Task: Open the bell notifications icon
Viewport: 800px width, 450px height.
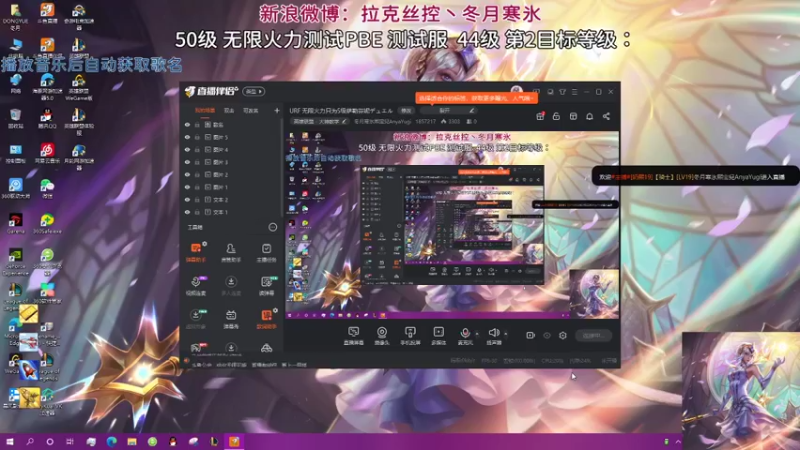Action: (x=589, y=116)
